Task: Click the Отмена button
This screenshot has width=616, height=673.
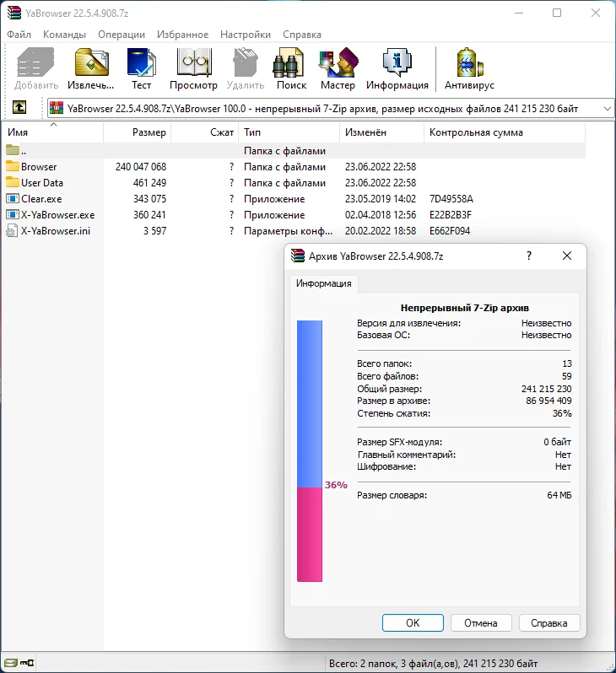Action: (481, 622)
